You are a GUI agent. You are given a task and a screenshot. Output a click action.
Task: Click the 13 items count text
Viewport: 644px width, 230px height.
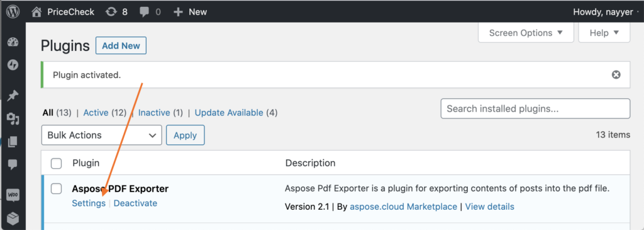(613, 135)
